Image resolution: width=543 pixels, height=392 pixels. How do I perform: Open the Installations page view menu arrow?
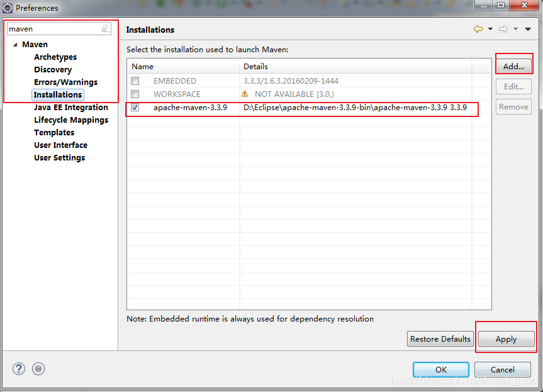click(528, 29)
